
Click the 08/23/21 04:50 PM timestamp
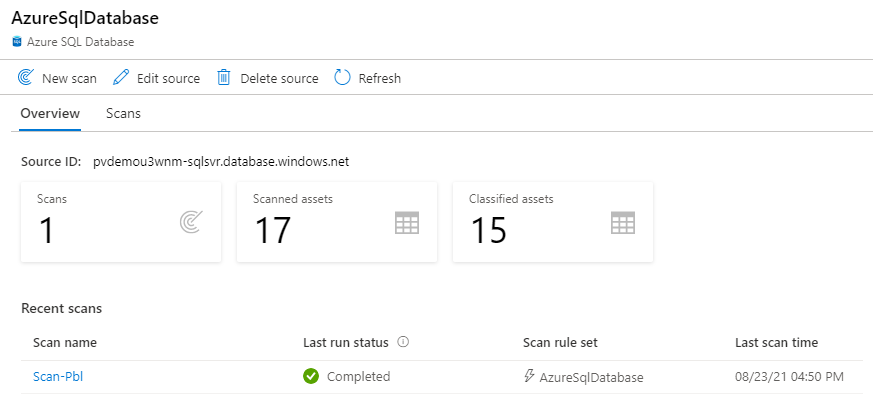point(789,377)
